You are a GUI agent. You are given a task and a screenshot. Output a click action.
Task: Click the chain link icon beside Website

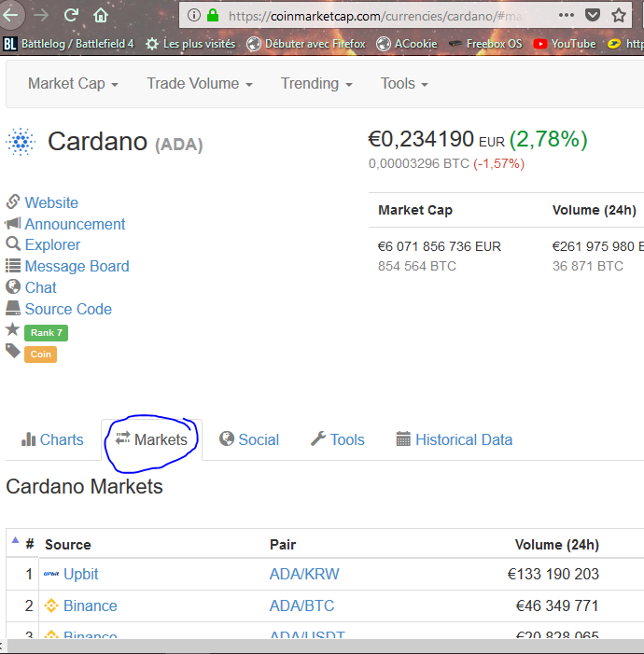coord(13,202)
